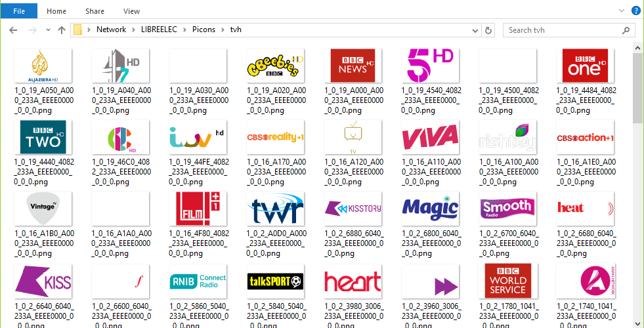
Task: Expand chevron after Network in address bar
Action: pos(133,30)
